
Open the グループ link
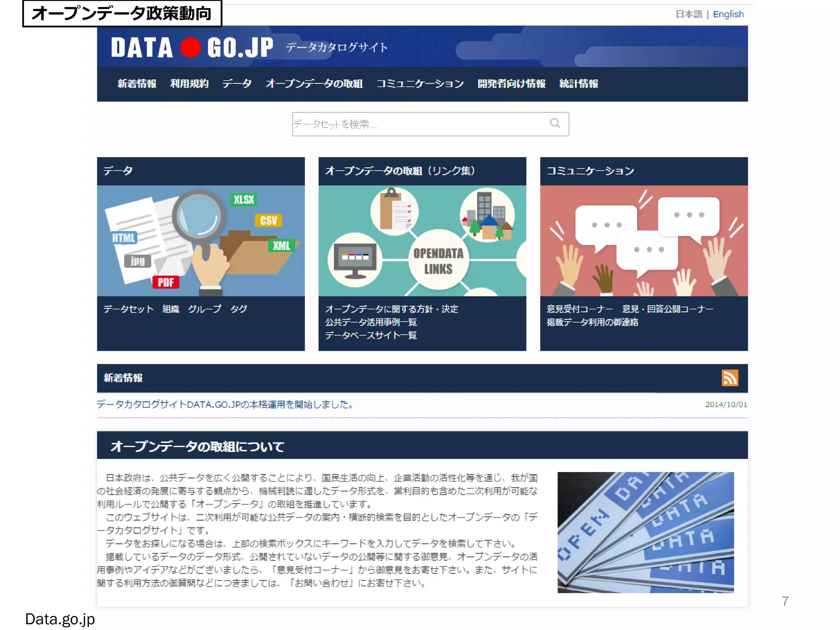(205, 309)
